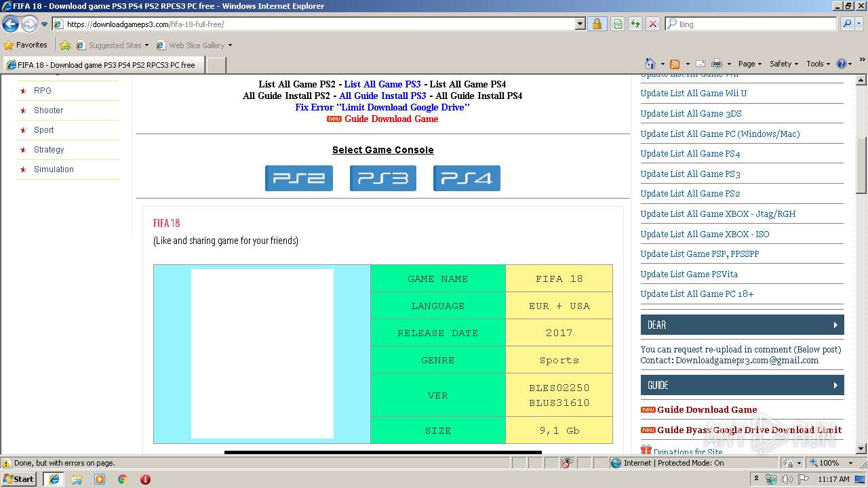The width and height of the screenshot is (868, 488).
Task: Expand the GUIDE widget header arrow
Action: [x=835, y=385]
